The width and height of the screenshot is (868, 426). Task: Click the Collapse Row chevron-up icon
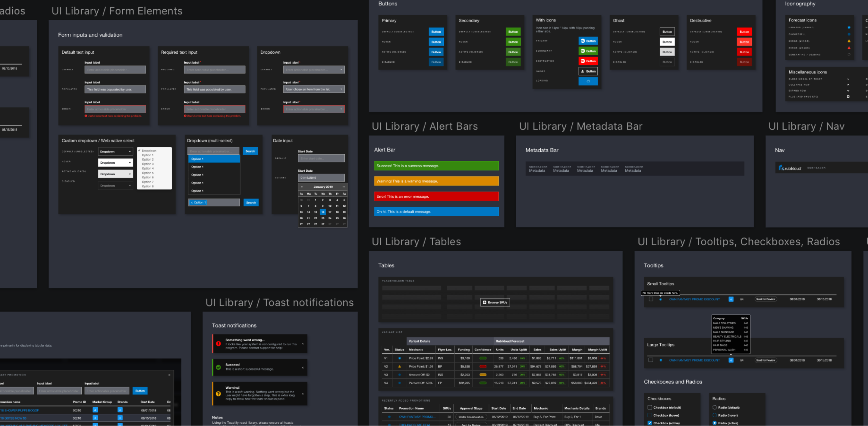(x=848, y=85)
